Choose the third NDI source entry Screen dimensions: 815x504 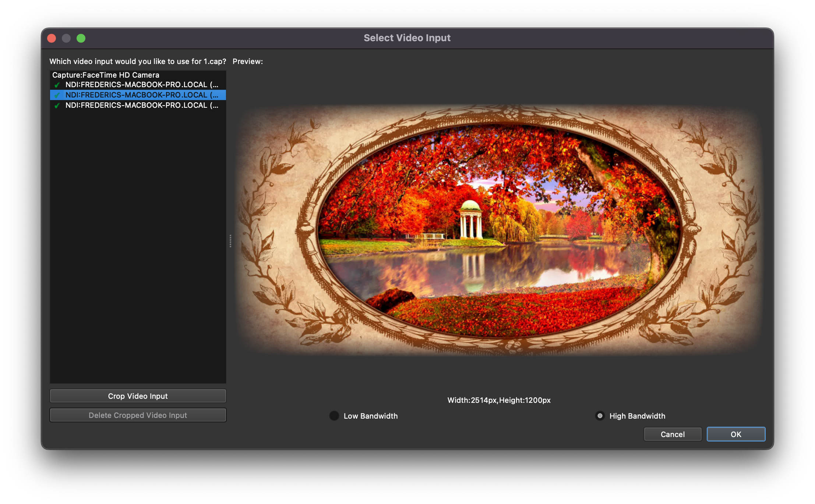(142, 105)
